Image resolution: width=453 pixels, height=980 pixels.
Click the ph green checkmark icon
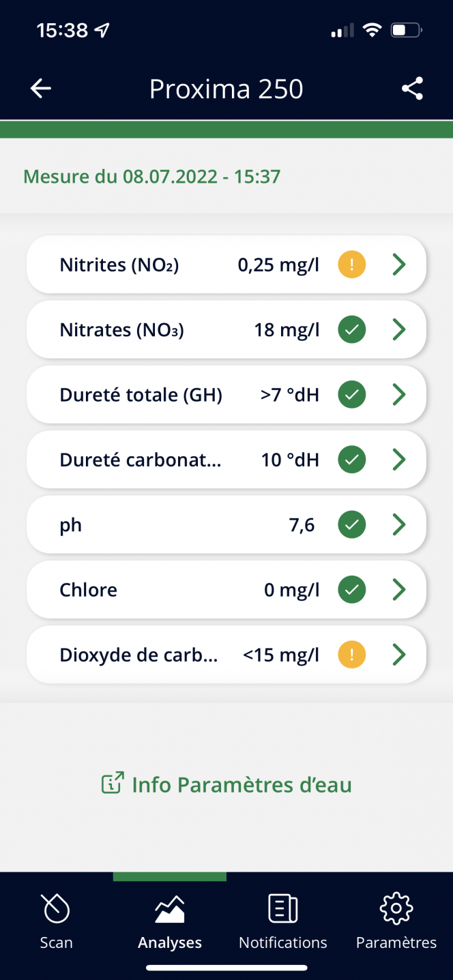[352, 525]
